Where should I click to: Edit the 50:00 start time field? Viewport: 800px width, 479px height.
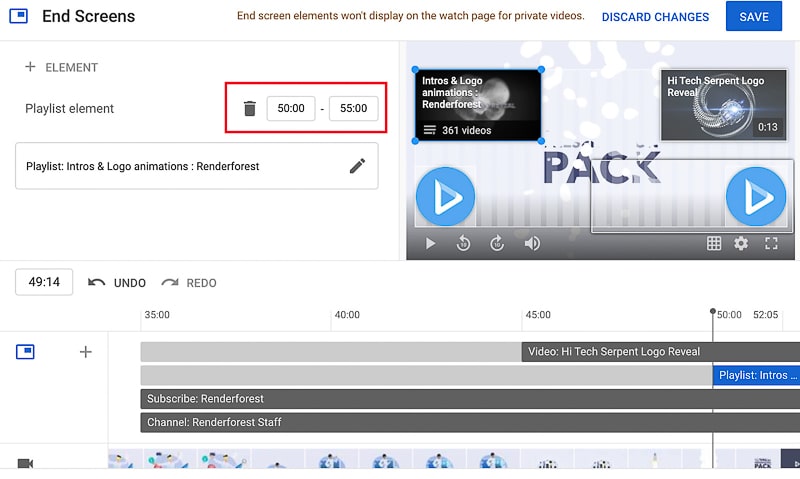(291, 108)
